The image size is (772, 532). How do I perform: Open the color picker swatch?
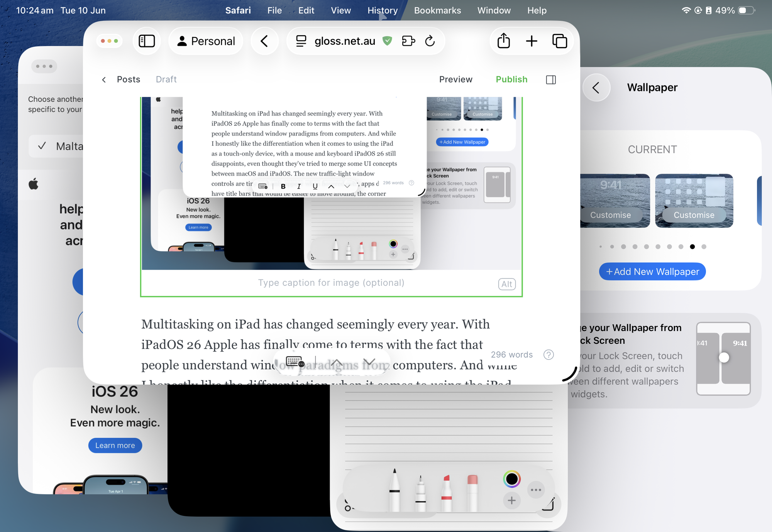point(512,479)
